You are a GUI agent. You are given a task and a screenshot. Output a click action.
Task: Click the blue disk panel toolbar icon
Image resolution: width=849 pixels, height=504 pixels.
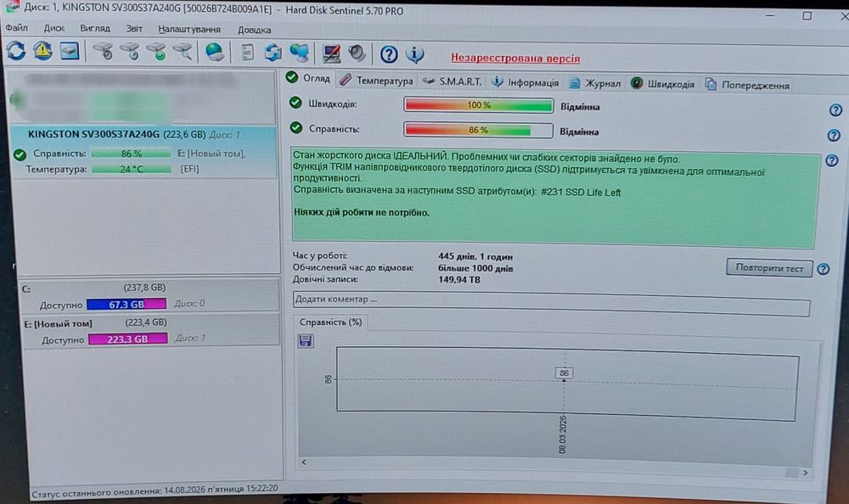[x=70, y=52]
